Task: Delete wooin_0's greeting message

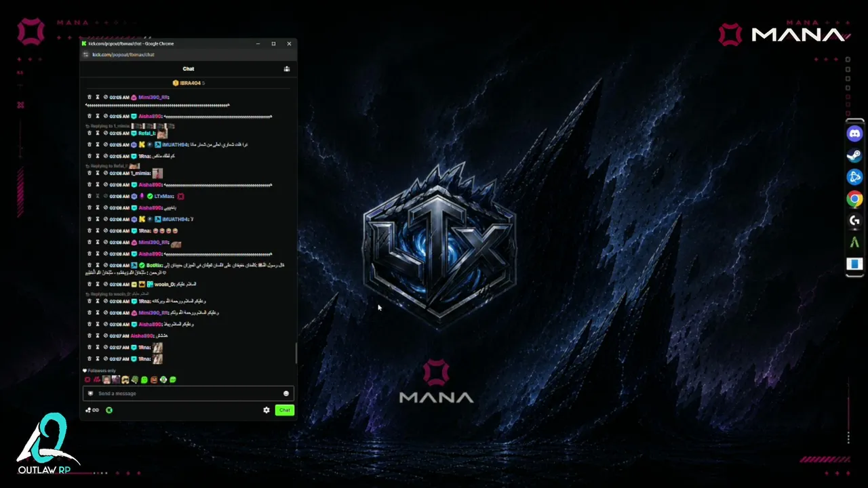Action: (89, 284)
